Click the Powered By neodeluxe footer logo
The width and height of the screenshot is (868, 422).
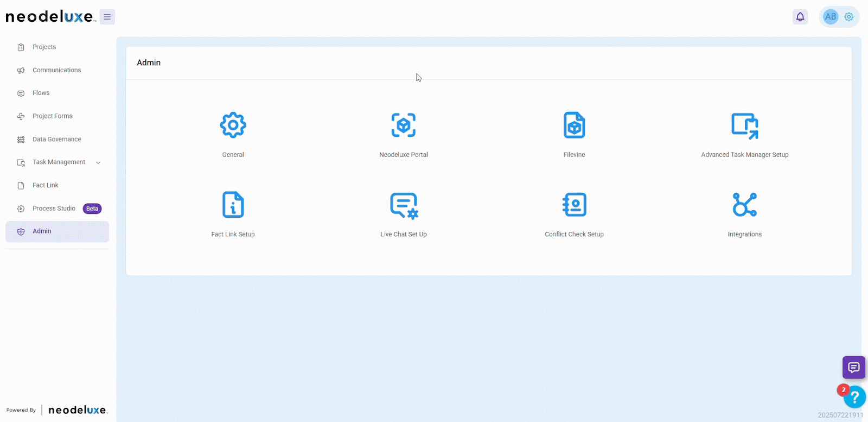point(78,410)
